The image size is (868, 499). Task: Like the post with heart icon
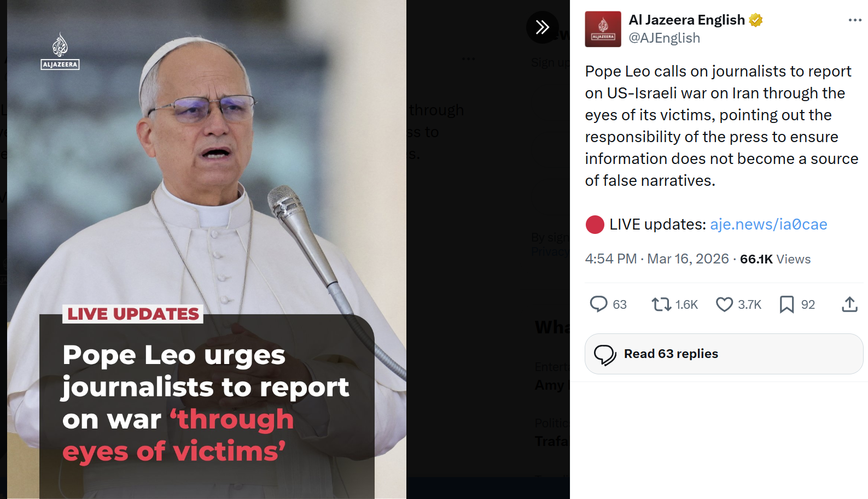pos(724,304)
